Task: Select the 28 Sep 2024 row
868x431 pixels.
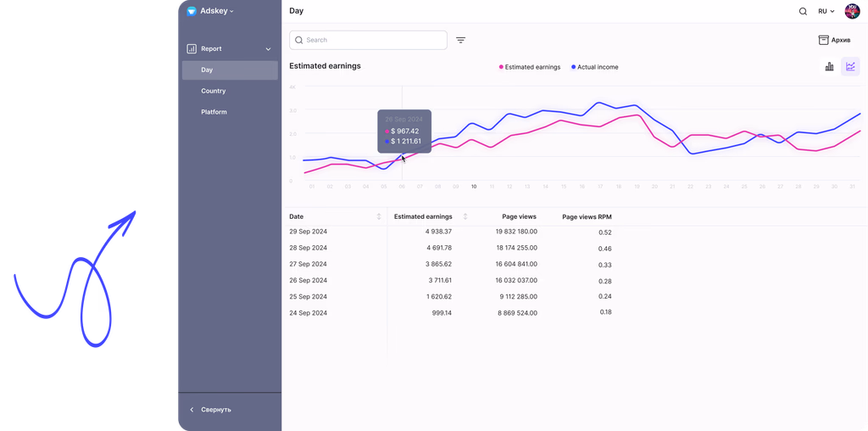Action: click(451, 248)
